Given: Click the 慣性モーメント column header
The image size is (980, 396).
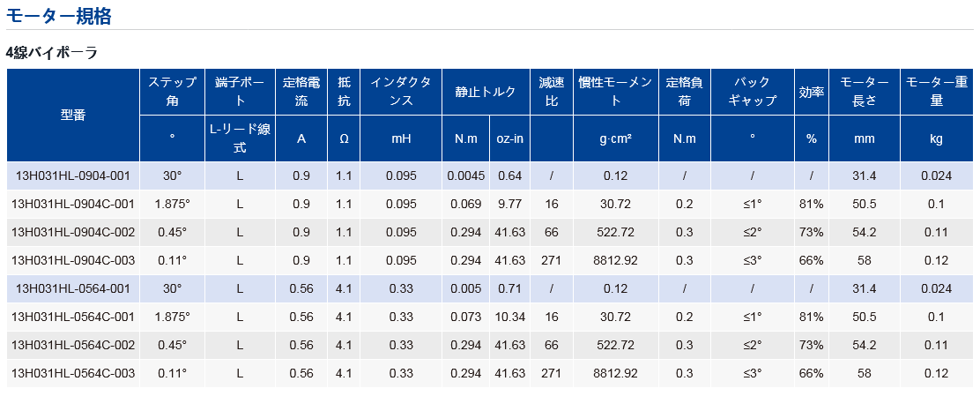Looking at the screenshot, I should 616,92.
